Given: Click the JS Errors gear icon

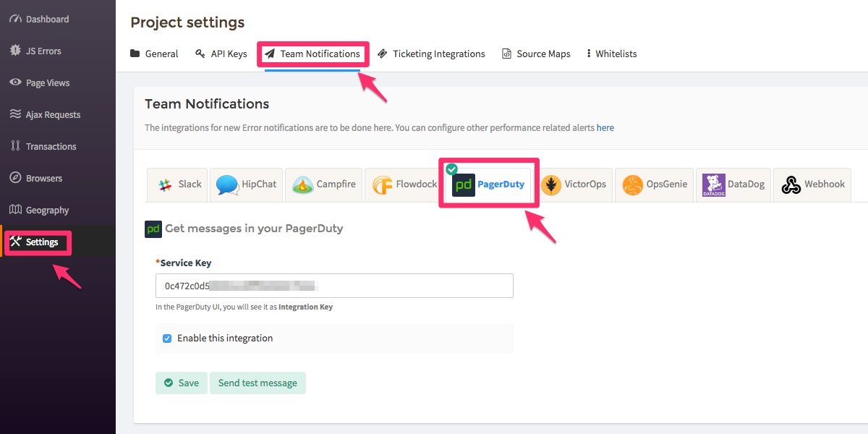Looking at the screenshot, I should (x=15, y=51).
